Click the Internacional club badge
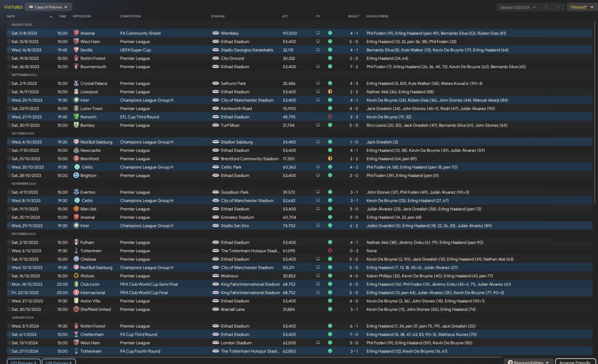The height and width of the screenshot is (364, 598). [76, 293]
